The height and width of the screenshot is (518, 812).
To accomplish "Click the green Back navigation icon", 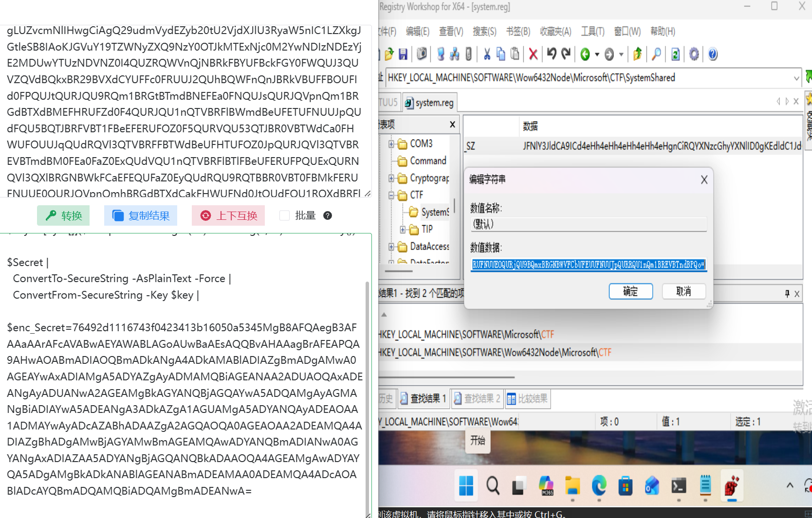I will click(x=585, y=54).
